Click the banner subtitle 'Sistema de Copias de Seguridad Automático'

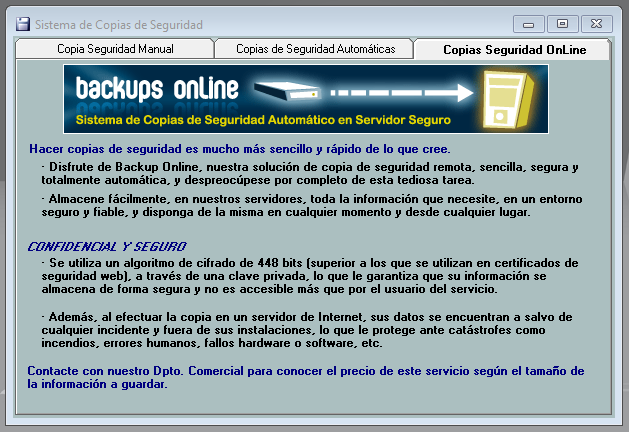(263, 120)
